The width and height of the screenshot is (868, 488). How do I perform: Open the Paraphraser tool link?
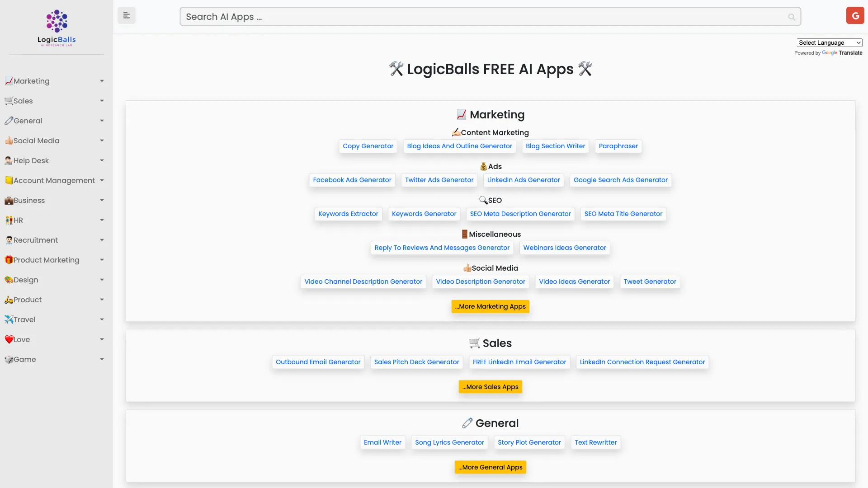click(618, 146)
